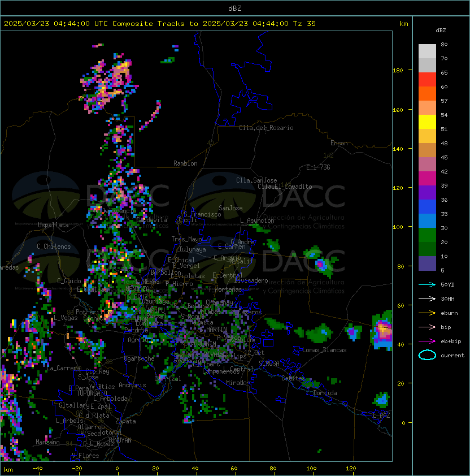Viewport: 470px width, 476px height.
Task: Click the C_Guido place label
Action: [x=69, y=281]
